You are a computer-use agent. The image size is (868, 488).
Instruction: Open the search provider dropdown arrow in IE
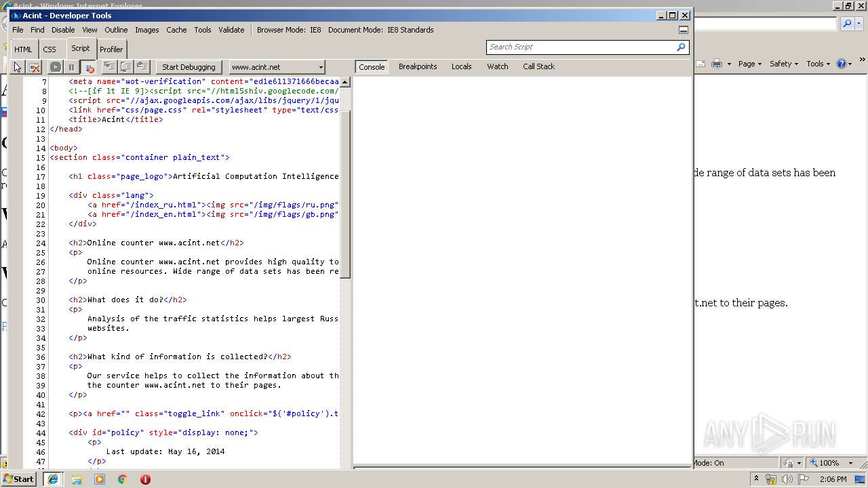tap(858, 24)
